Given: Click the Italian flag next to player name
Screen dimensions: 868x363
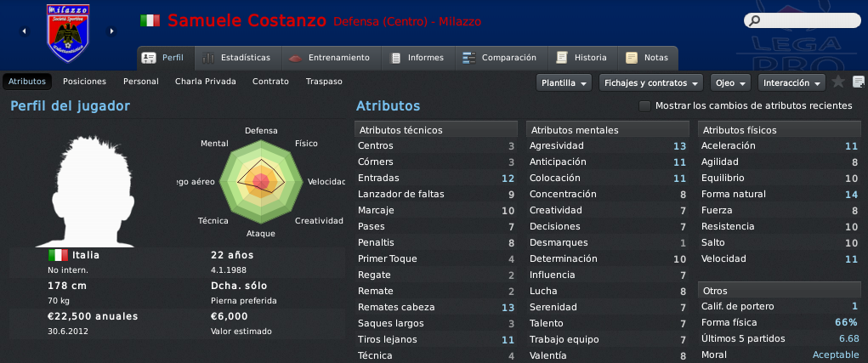Looking at the screenshot, I should 150,21.
